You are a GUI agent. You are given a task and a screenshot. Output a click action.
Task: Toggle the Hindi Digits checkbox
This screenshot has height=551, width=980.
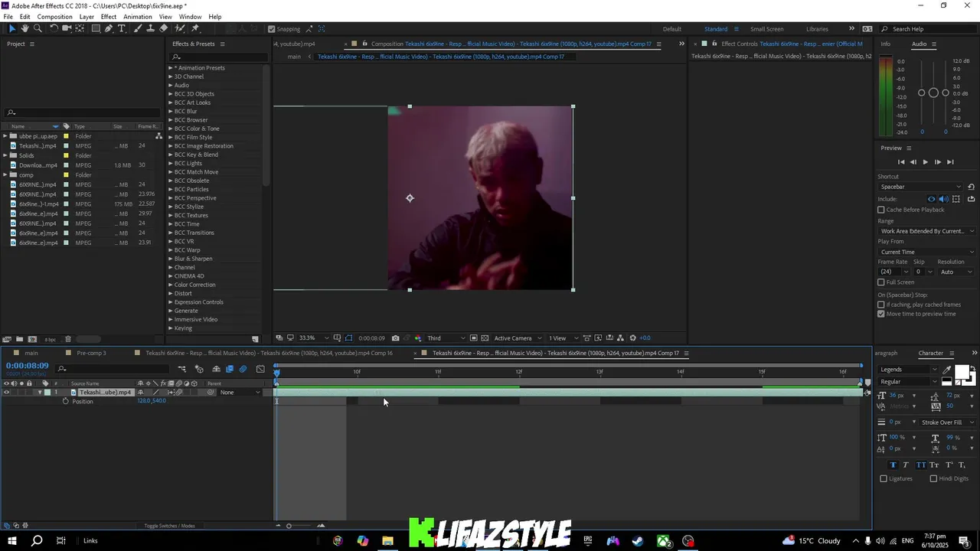933,478
